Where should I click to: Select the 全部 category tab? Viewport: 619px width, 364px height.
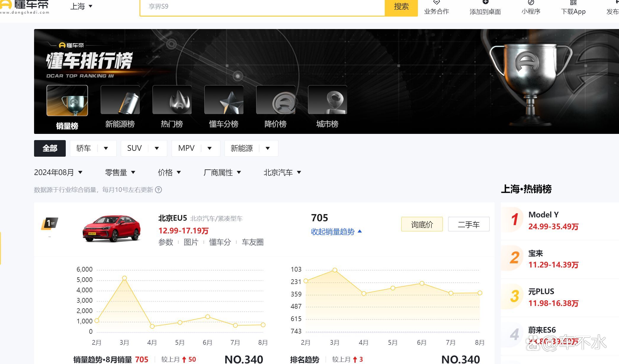pyautogui.click(x=50, y=148)
